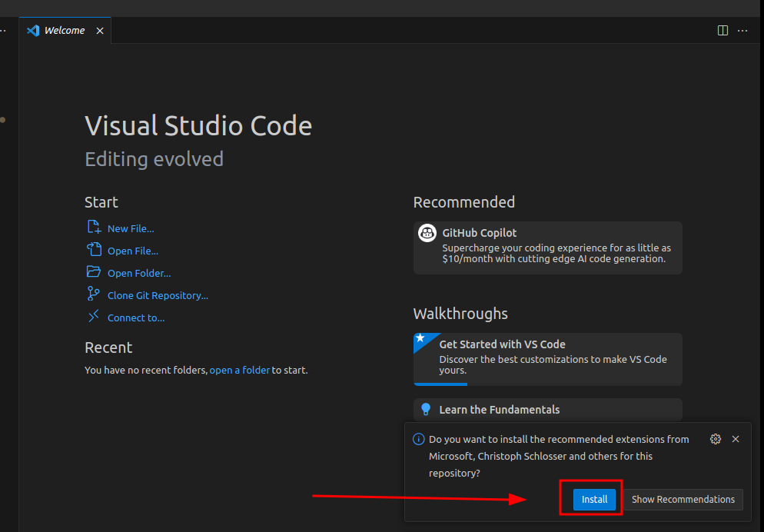This screenshot has width=764, height=532.
Task: Click Show Recommendations
Action: click(683, 499)
